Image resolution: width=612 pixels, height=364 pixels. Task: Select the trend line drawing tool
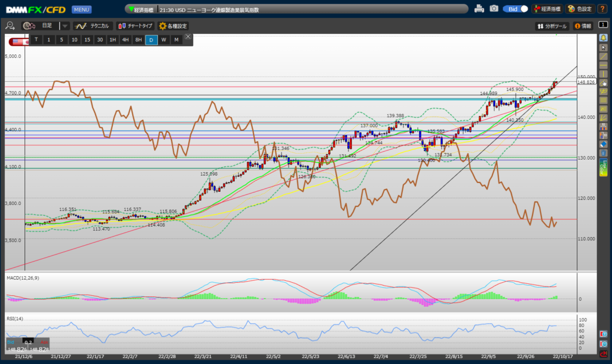[603, 56]
